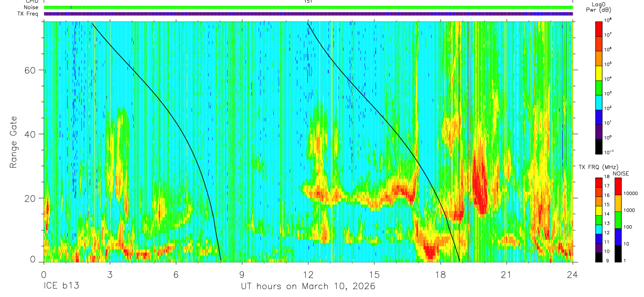
Task: Click the green Noise strip above the plot
Action: point(308,7)
